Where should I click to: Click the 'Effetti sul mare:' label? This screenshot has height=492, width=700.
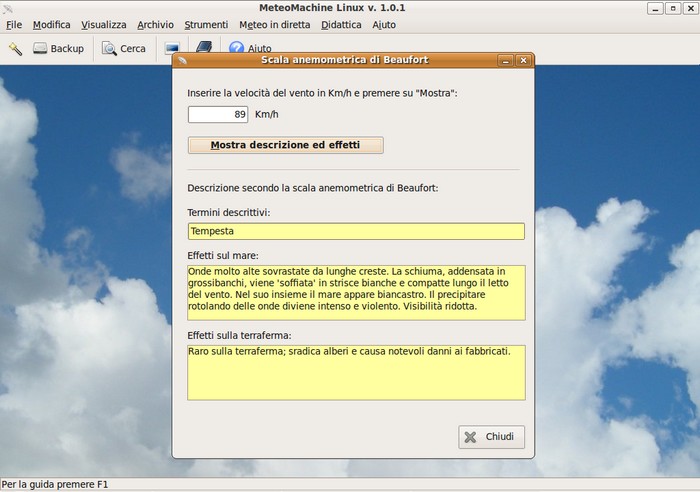223,255
